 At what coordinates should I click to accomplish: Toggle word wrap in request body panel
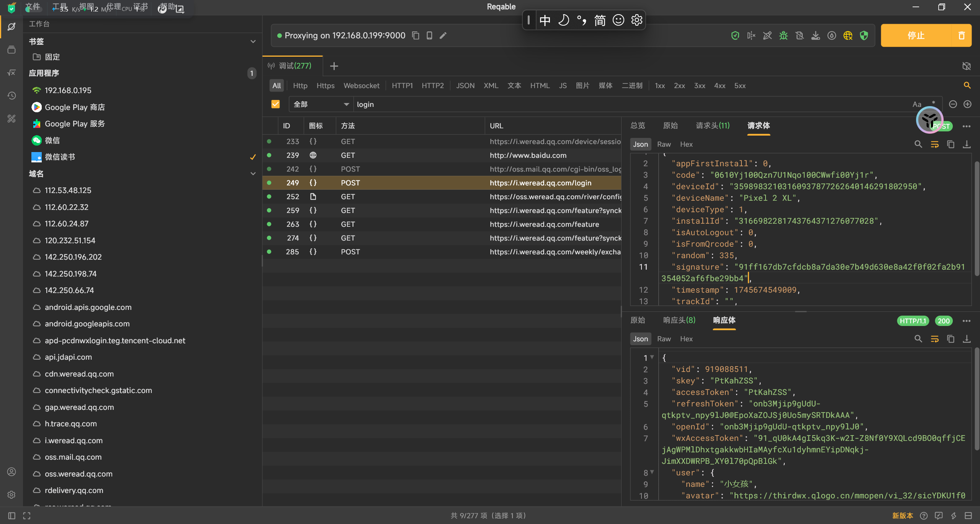(x=934, y=144)
